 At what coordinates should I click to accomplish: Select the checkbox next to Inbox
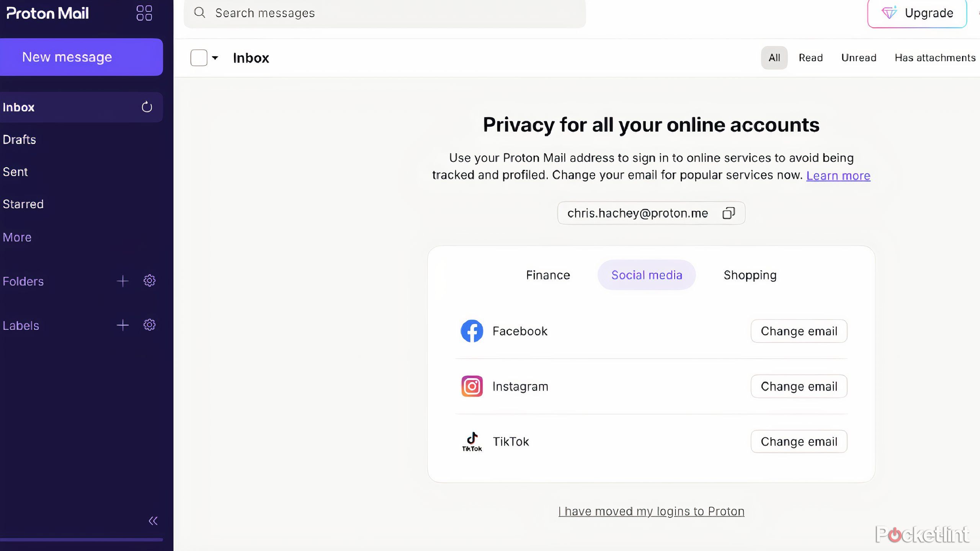[x=198, y=57]
